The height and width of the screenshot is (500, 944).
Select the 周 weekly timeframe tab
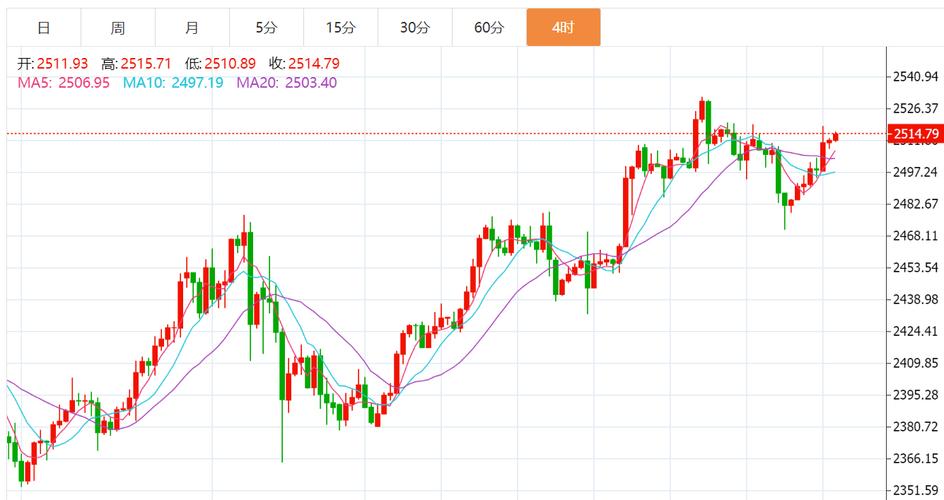click(x=118, y=27)
